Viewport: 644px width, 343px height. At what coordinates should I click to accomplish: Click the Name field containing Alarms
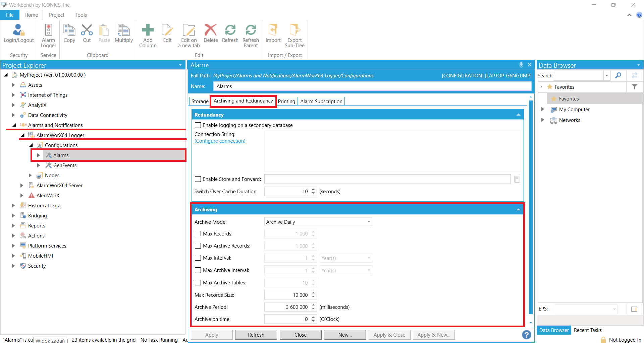pyautogui.click(x=372, y=86)
